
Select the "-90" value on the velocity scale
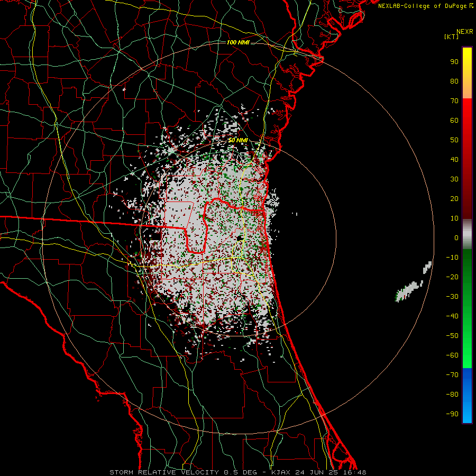tap(452, 414)
